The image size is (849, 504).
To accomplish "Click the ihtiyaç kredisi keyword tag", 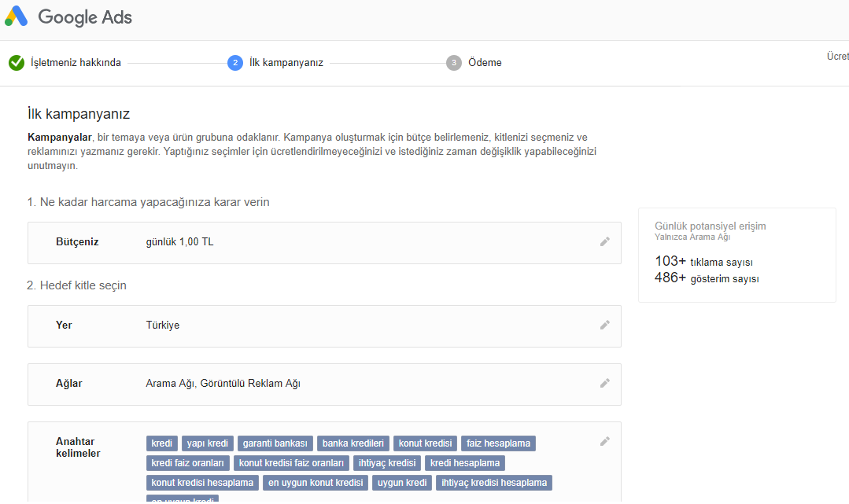I will [x=387, y=463].
